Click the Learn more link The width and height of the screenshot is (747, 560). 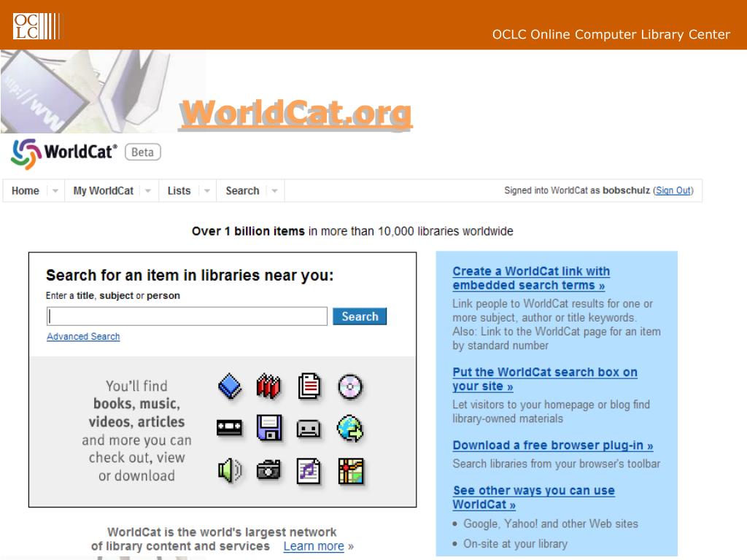point(314,546)
